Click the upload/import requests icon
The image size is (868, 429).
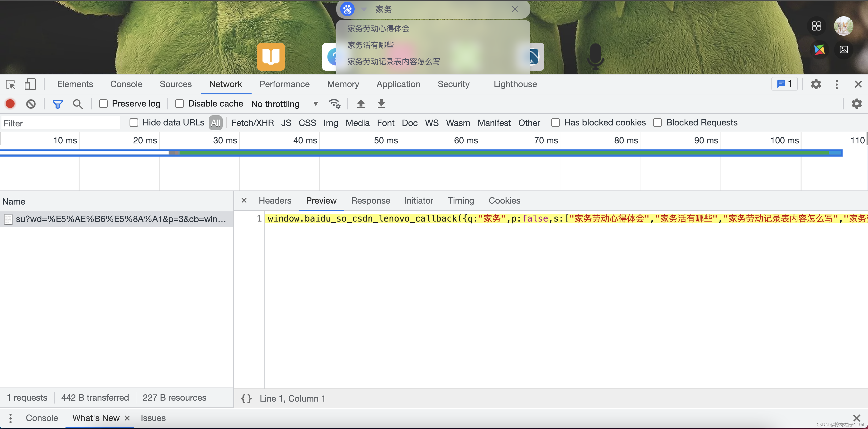pos(360,104)
